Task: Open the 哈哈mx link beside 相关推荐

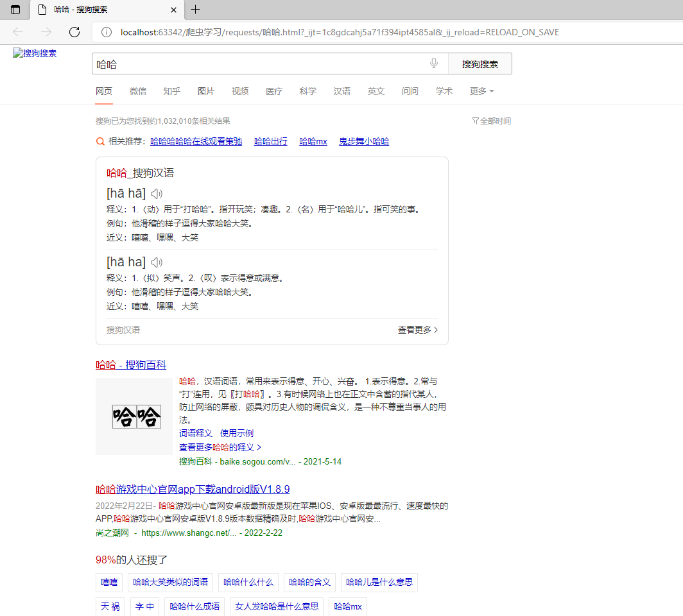Action: (313, 141)
